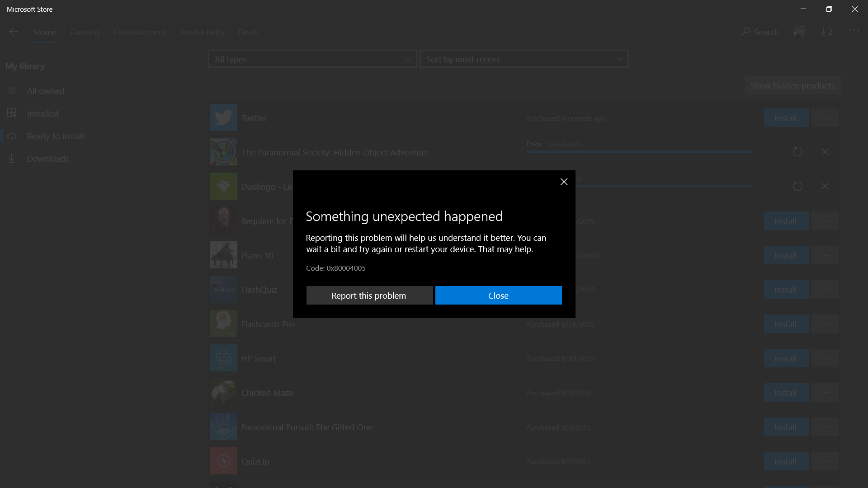Switch to the Entertainment tab

coord(140,33)
